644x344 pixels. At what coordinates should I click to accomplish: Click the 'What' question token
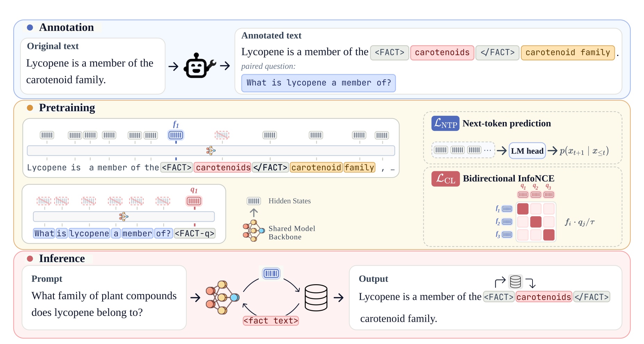pyautogui.click(x=44, y=233)
